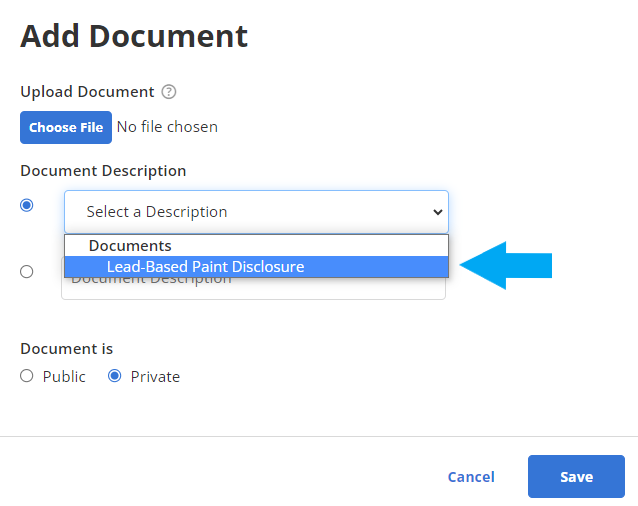Click the Upload Document label
The image size is (638, 506).
(x=87, y=92)
